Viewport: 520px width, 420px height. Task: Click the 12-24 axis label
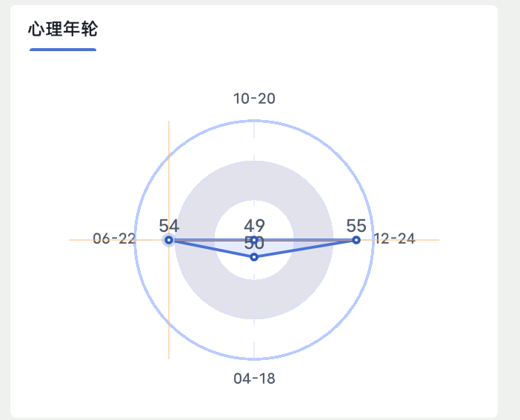(x=394, y=239)
